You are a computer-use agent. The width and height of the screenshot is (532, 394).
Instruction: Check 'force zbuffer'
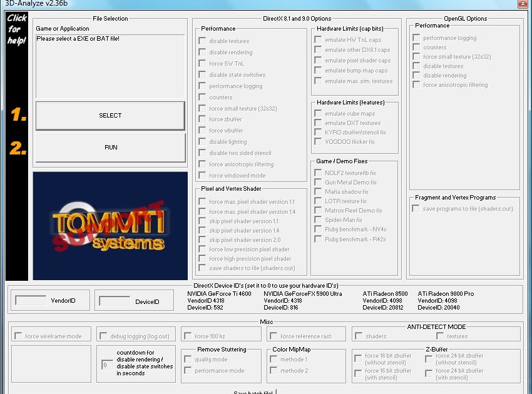pyautogui.click(x=202, y=119)
